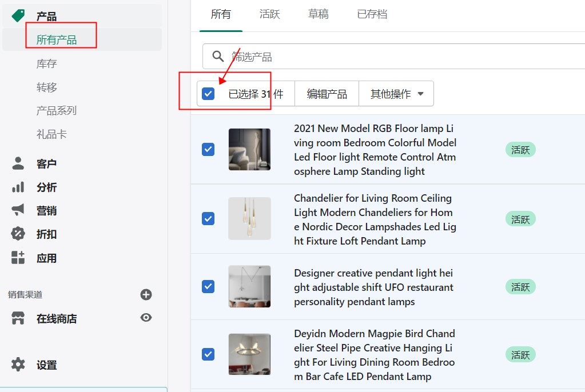
Task: Open 设置 at the sidebar bottom
Action: click(46, 365)
